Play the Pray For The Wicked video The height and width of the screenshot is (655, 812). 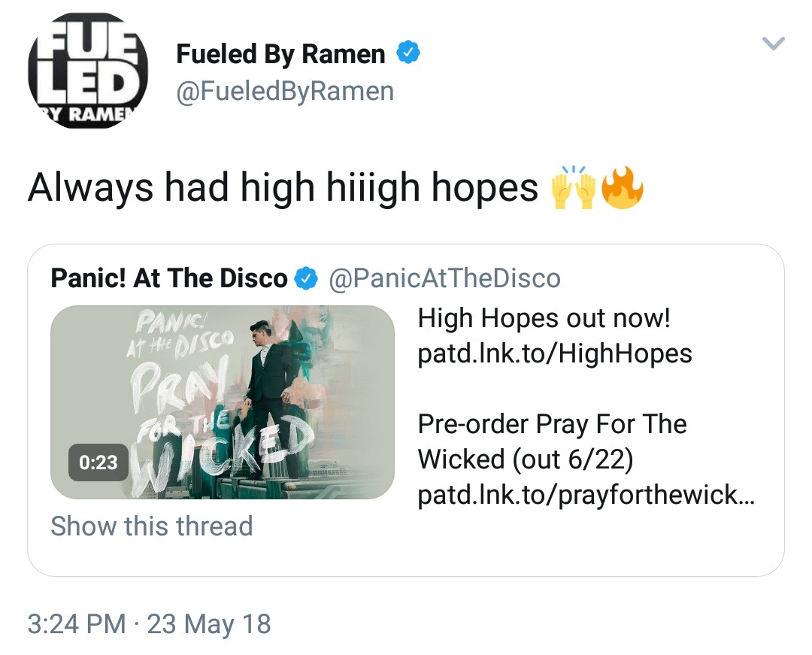[x=222, y=402]
